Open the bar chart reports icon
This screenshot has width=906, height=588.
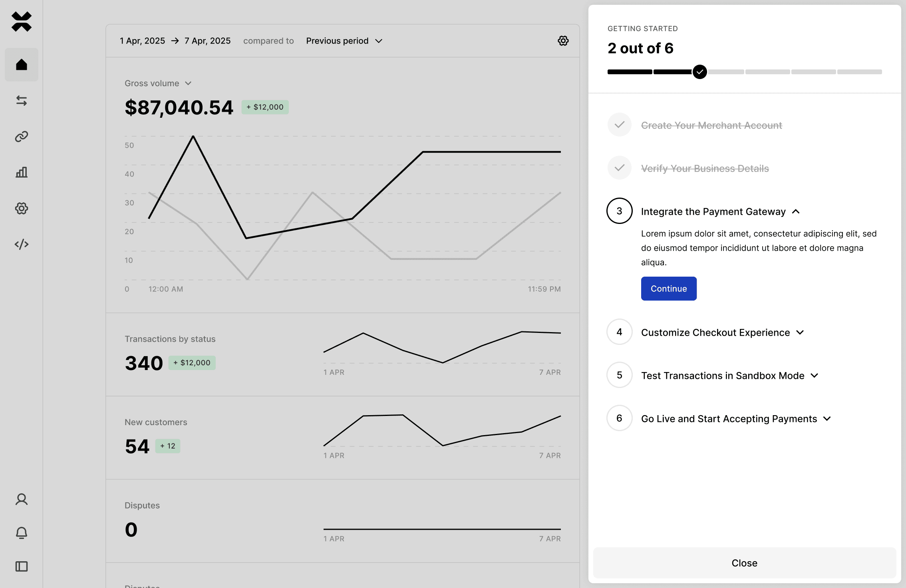pyautogui.click(x=22, y=172)
